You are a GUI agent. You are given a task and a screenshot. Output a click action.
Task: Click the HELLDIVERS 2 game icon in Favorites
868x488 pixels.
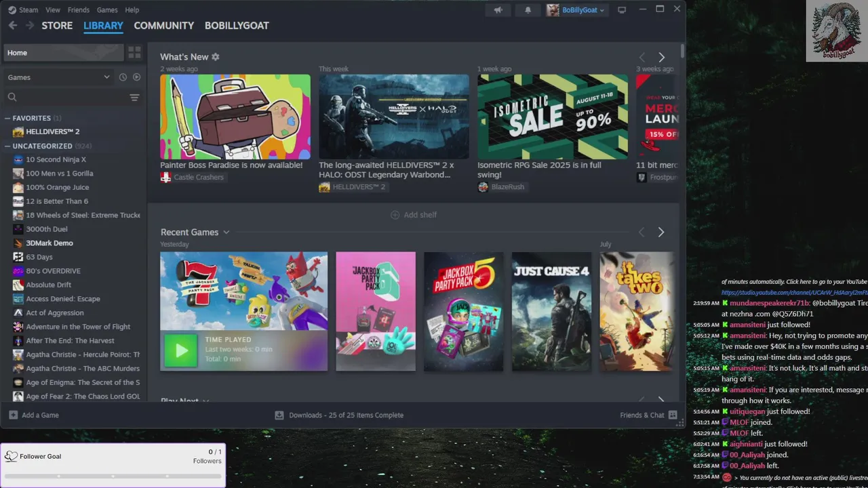[18, 131]
